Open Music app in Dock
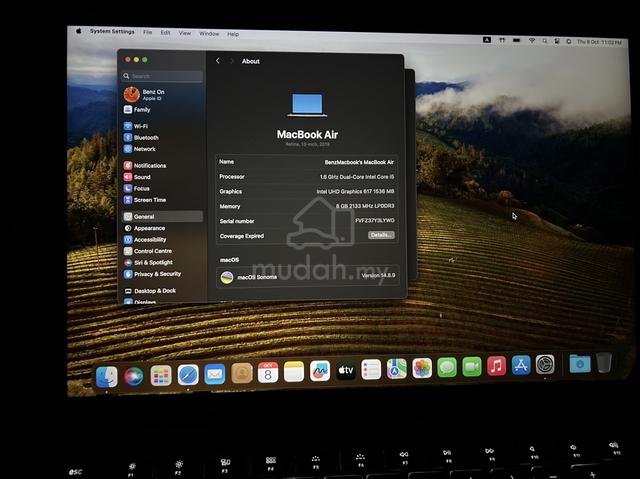Viewport: 640px width, 479px height. [496, 366]
